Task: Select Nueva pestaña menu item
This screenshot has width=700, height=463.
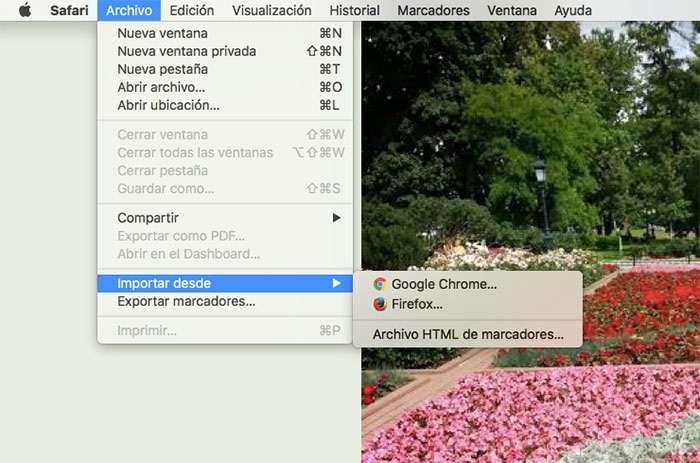Action: point(162,69)
